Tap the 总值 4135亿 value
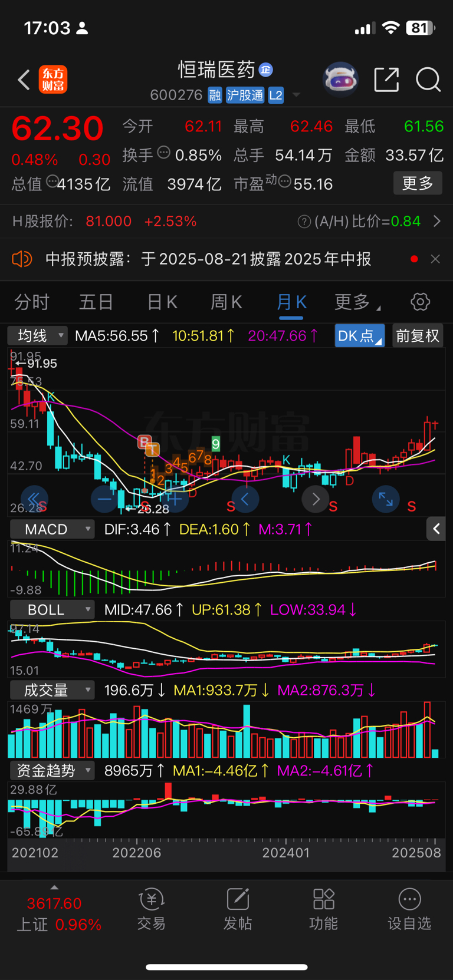453x980 pixels. (x=61, y=184)
